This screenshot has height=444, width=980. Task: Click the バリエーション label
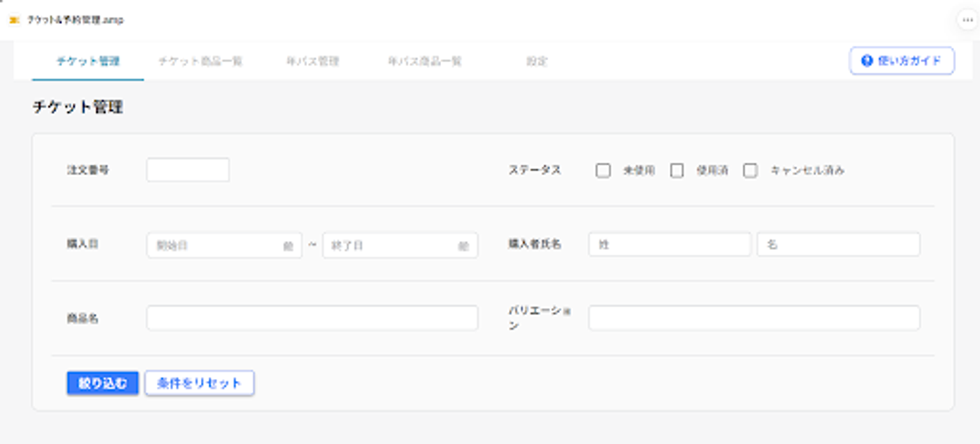tap(540, 318)
